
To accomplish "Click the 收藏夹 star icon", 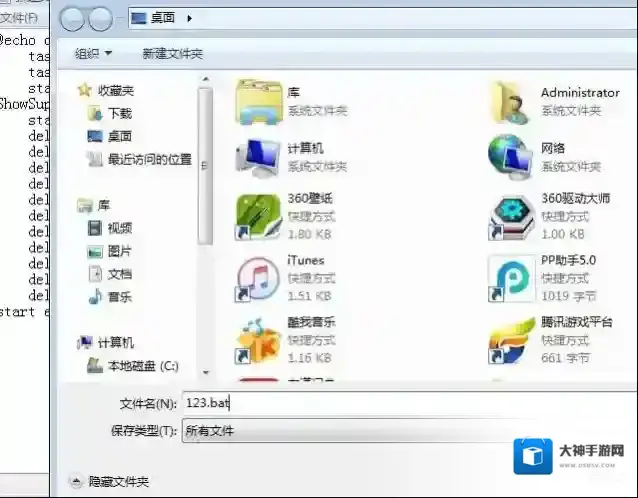I will tap(84, 90).
